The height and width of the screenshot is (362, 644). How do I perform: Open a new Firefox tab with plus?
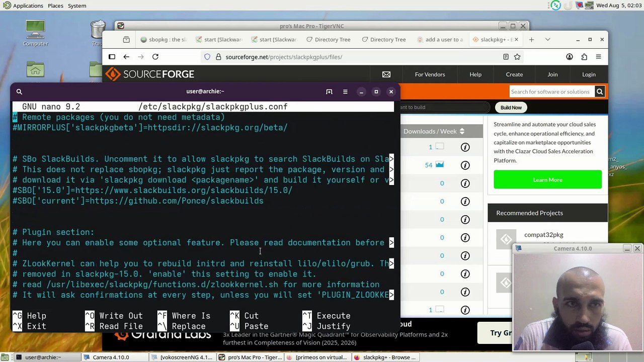pos(531,39)
